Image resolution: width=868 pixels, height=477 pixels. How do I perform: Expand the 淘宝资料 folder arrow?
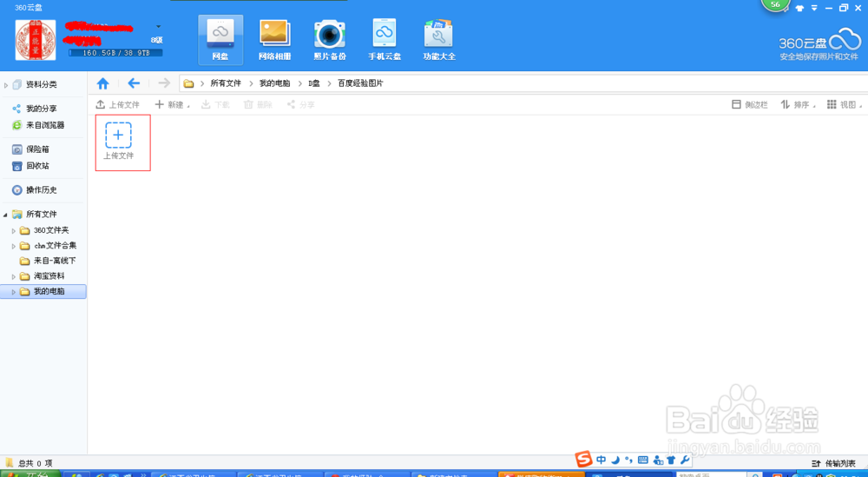[14, 276]
